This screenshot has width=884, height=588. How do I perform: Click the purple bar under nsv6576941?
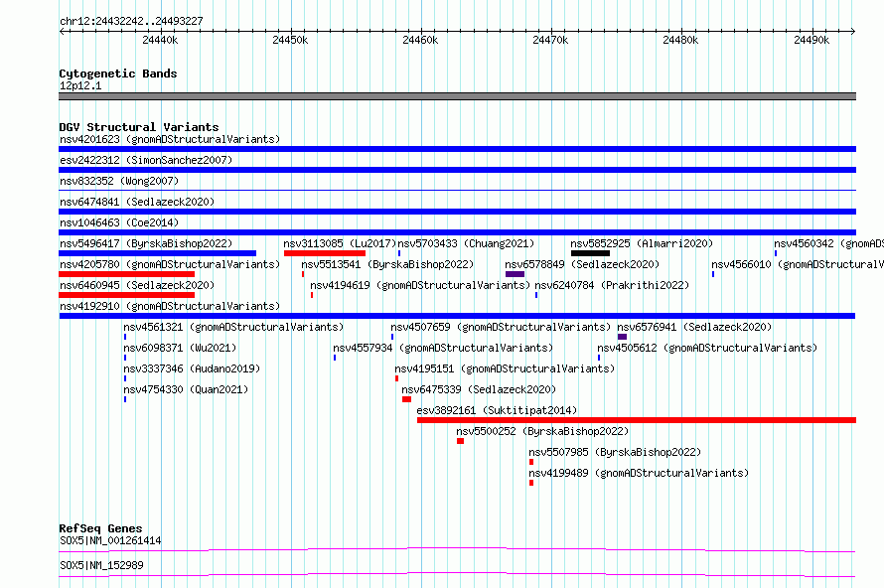(623, 337)
